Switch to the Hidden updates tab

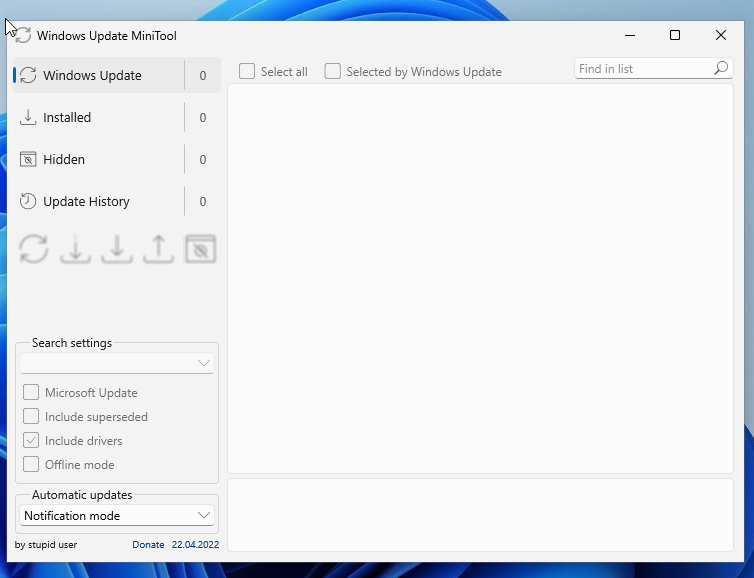coord(64,159)
